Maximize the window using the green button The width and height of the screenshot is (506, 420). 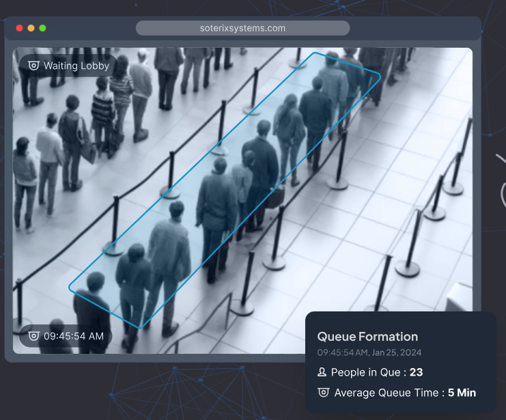point(42,28)
